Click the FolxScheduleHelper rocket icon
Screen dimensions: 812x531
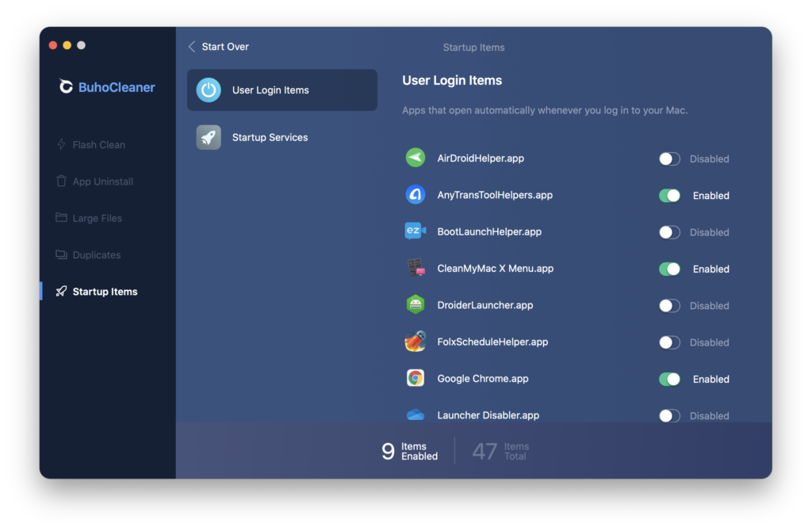(416, 341)
